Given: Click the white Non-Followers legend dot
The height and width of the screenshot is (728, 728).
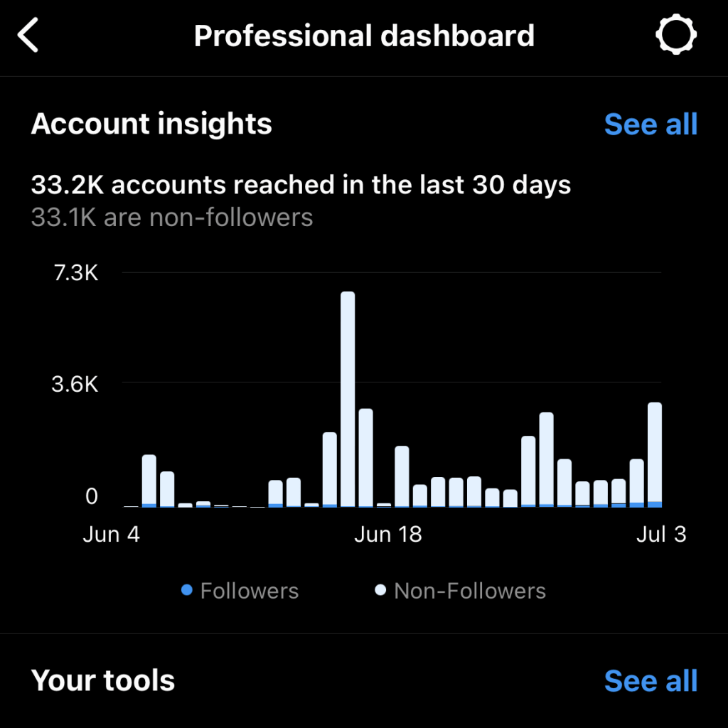Looking at the screenshot, I should click(381, 590).
